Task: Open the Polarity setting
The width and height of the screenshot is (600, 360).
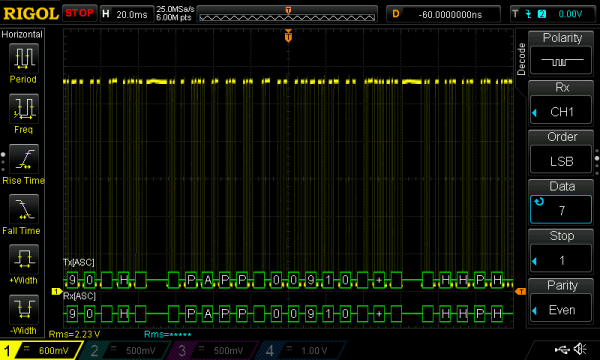Action: (x=561, y=53)
